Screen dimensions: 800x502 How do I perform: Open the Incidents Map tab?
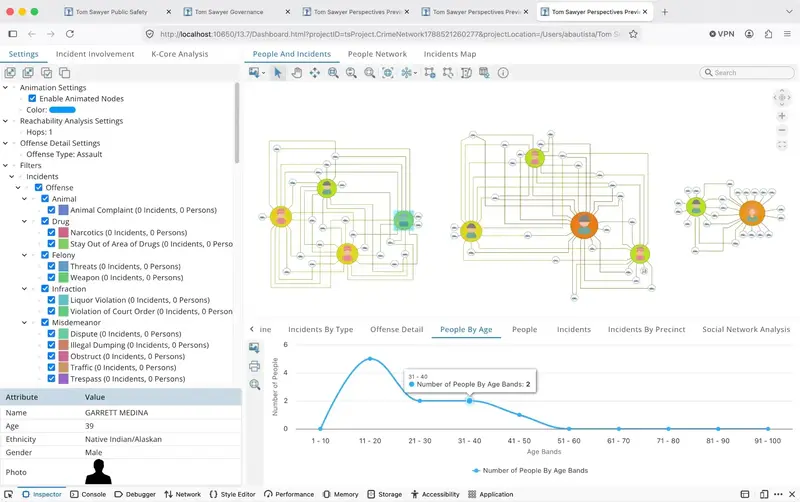pyautogui.click(x=449, y=54)
